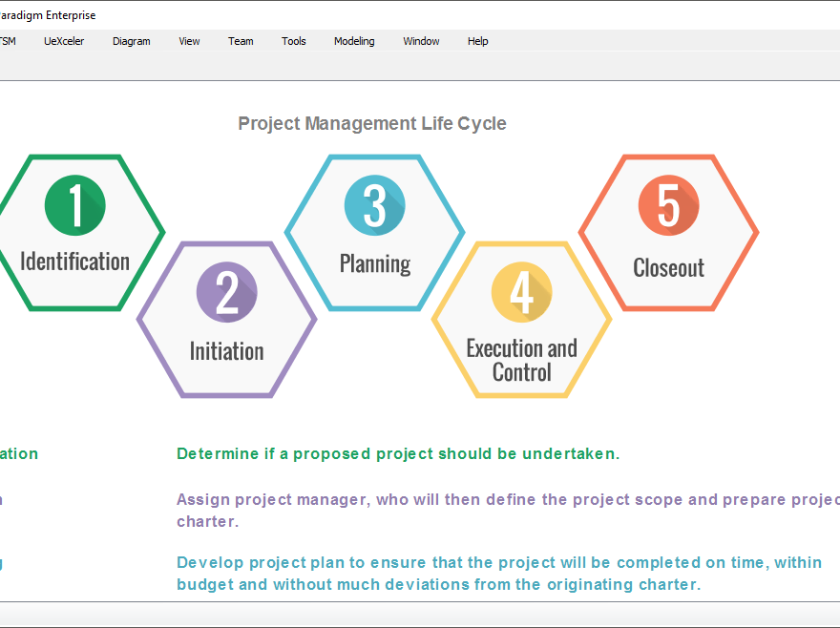Open the Window menu

click(421, 40)
